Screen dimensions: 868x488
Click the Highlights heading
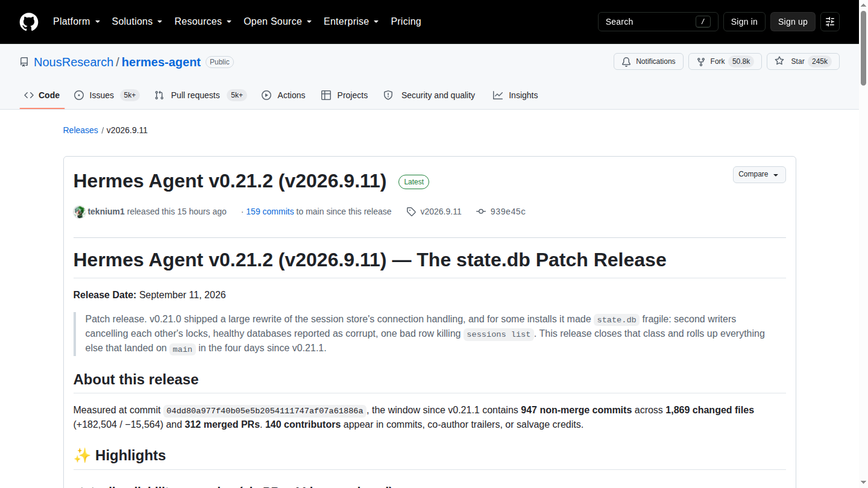[119, 455]
